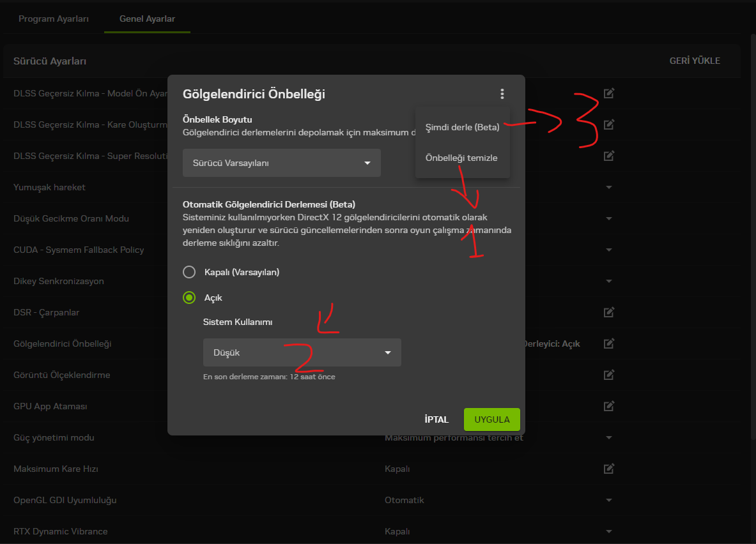Open the three-dot menu in Gölgelendirici Önbelleği dialog

pos(502,94)
